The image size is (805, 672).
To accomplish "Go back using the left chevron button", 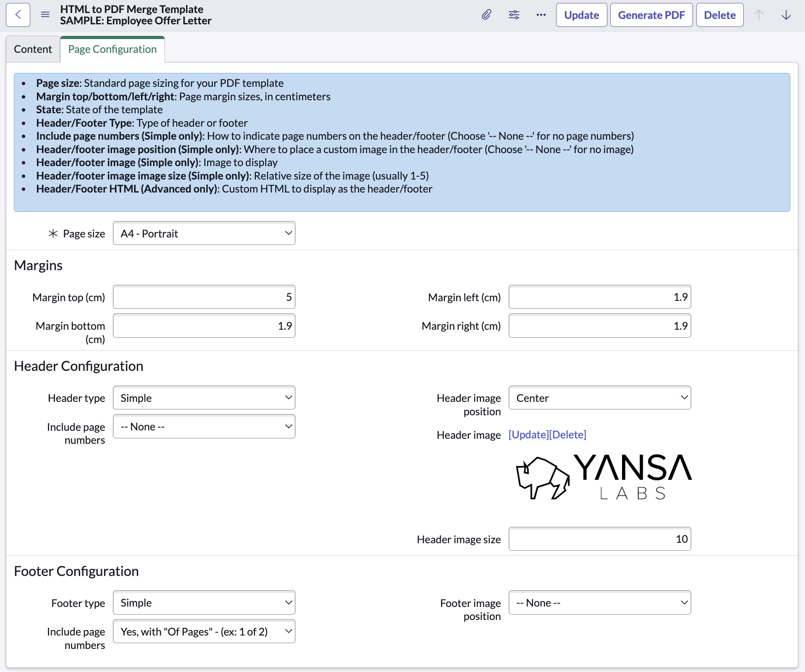I will click(x=18, y=15).
